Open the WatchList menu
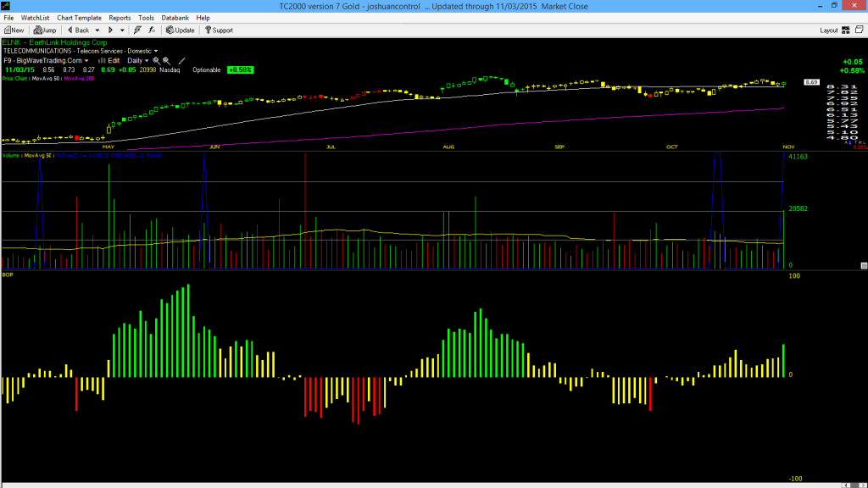 tap(35, 18)
